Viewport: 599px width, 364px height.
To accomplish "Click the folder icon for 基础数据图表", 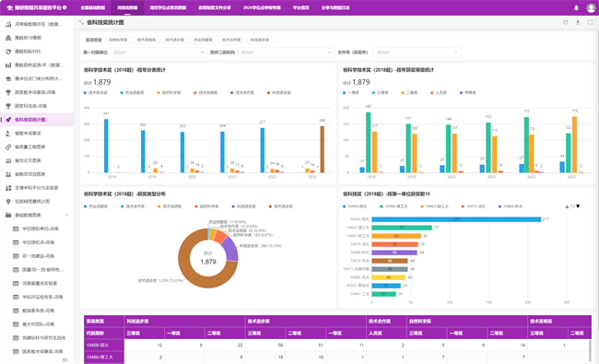I will (8, 215).
